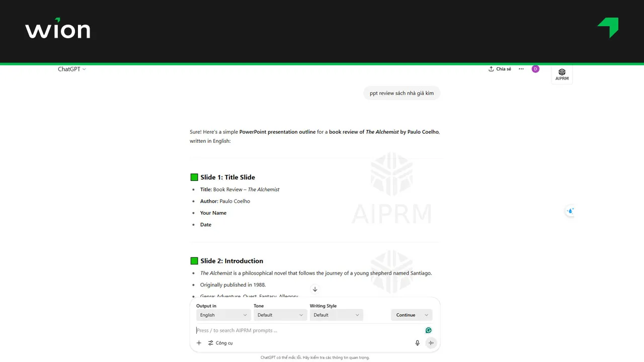Activate the microphone dictation icon
Screen dimensions: 644x362
coord(417,342)
